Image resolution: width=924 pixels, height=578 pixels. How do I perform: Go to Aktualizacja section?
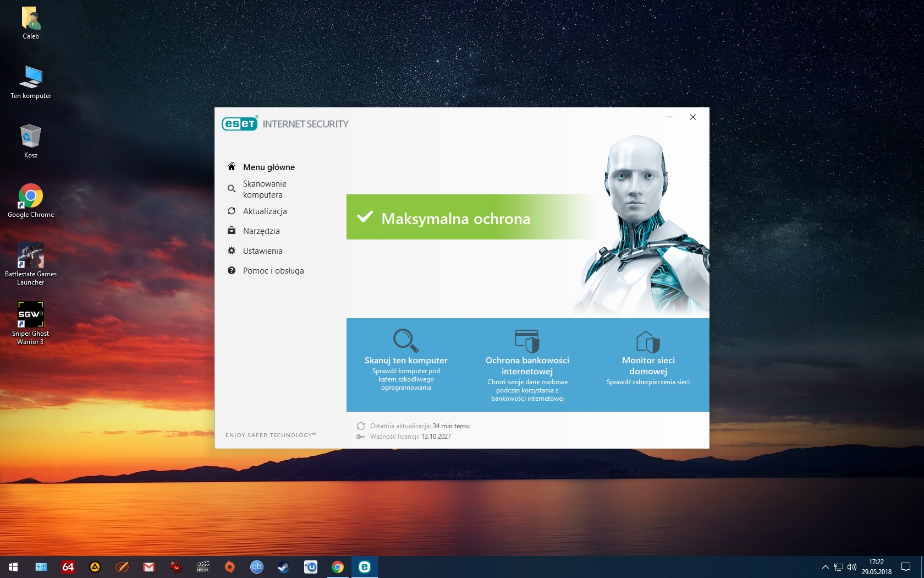click(x=265, y=211)
